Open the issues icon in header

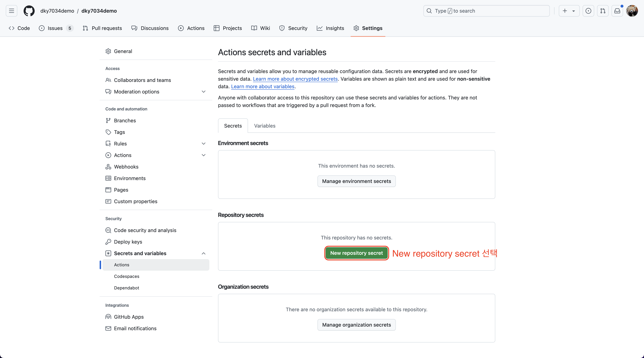coord(588,11)
